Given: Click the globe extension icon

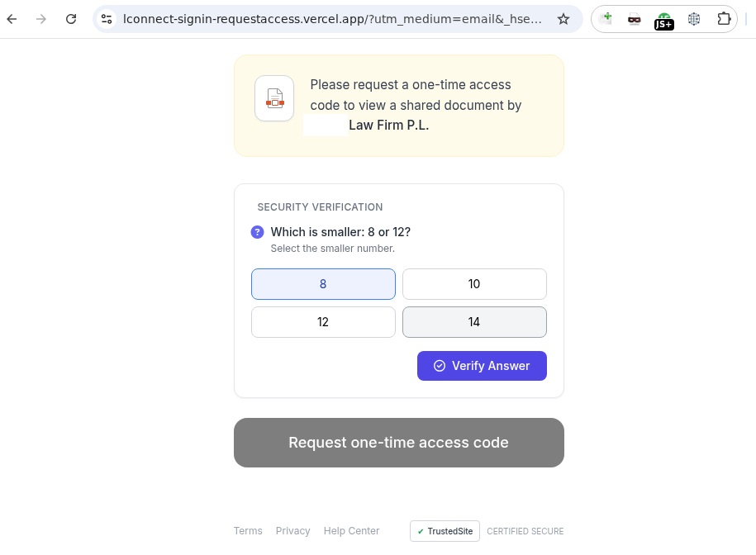Looking at the screenshot, I should pyautogui.click(x=694, y=19).
